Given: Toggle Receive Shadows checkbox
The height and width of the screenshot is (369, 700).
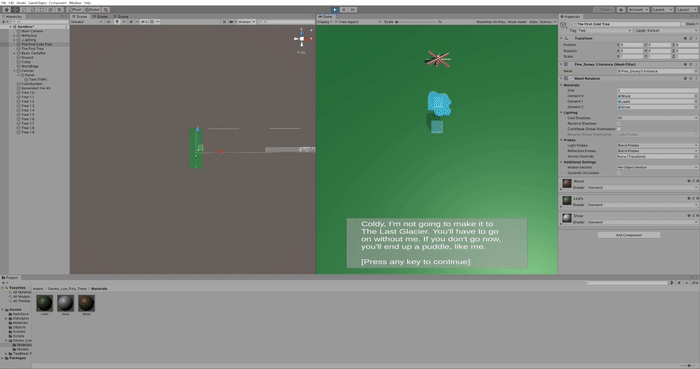Looking at the screenshot, I should pyautogui.click(x=619, y=124).
